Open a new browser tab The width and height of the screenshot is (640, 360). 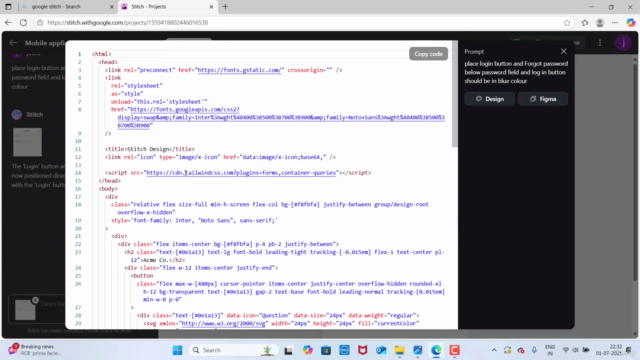[225, 7]
